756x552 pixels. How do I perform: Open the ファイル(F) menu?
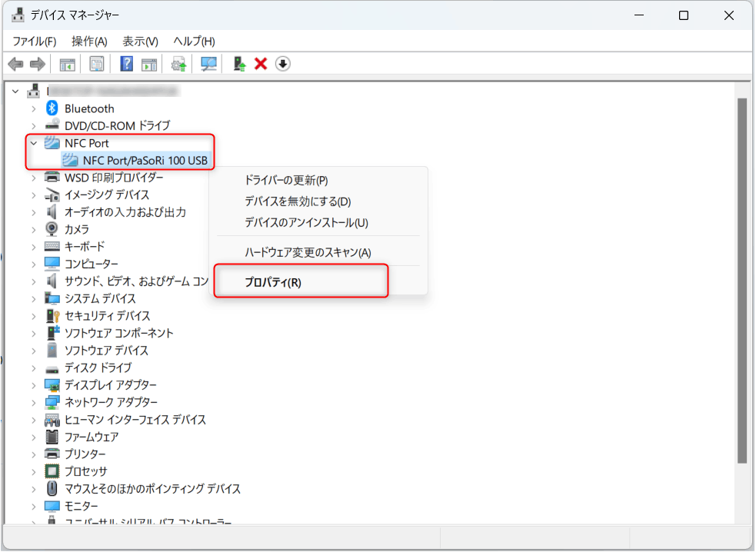[x=35, y=42]
